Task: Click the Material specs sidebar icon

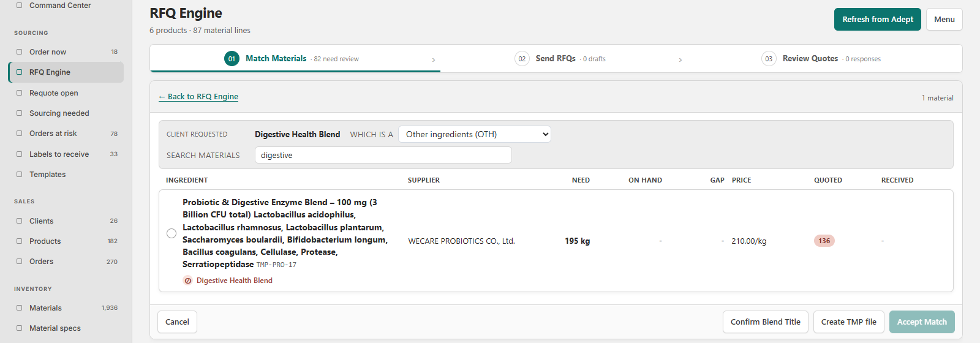Action: (19, 328)
